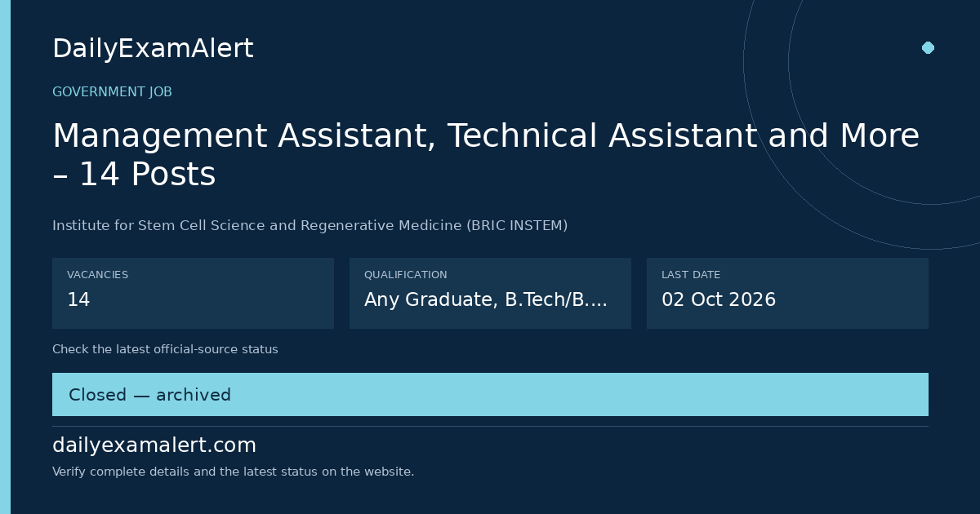Click the light blue dot icon
This screenshot has height=514, width=980.
click(x=928, y=47)
